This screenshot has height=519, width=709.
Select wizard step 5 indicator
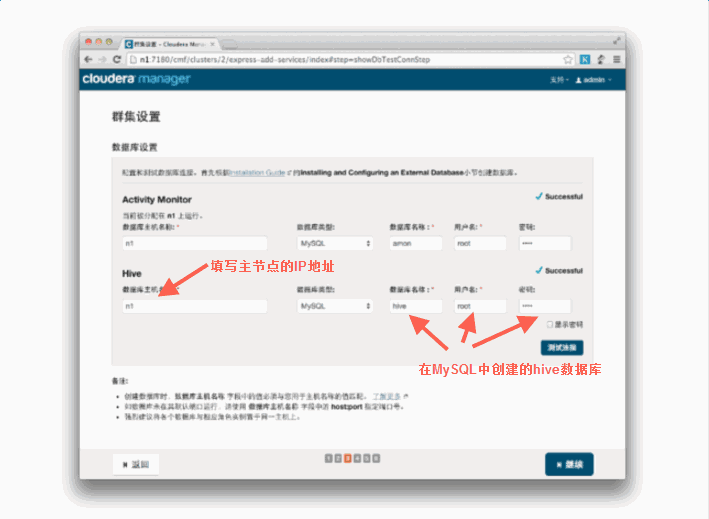pyautogui.click(x=367, y=458)
